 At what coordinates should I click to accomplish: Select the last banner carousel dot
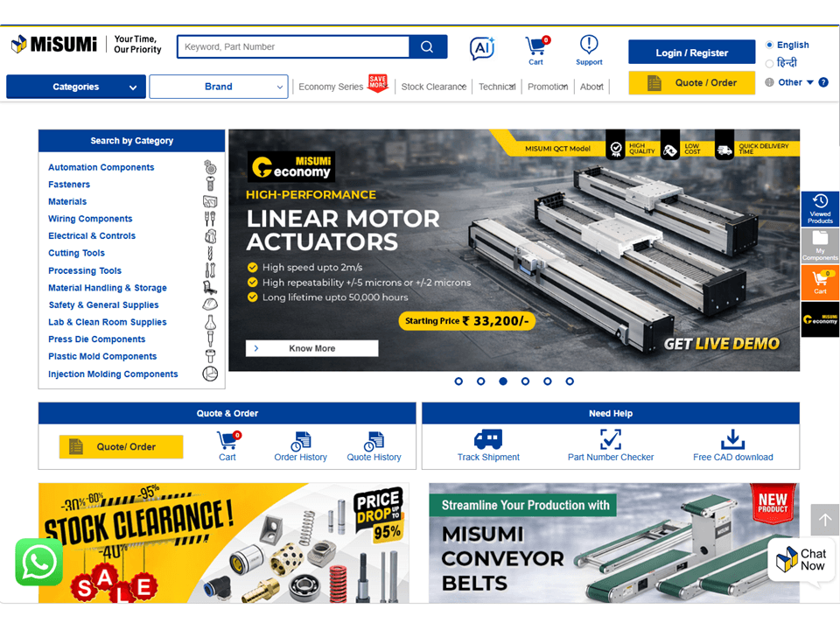pyautogui.click(x=570, y=381)
